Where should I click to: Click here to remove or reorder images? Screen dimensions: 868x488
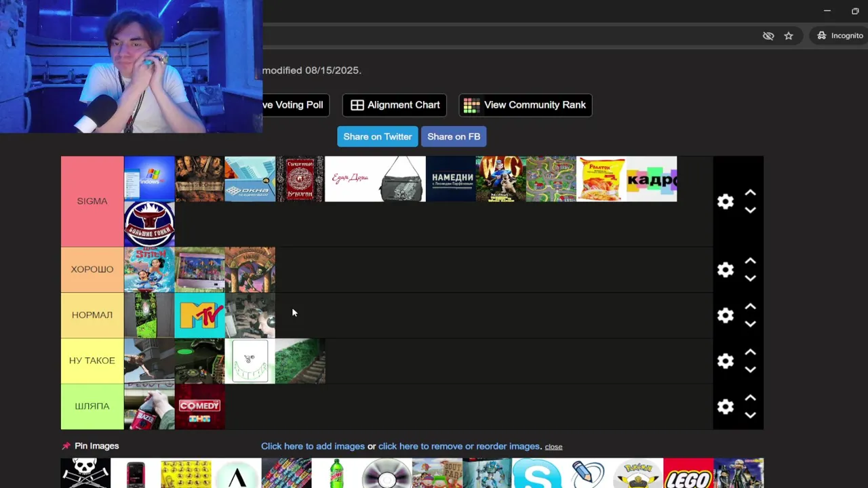(x=459, y=446)
